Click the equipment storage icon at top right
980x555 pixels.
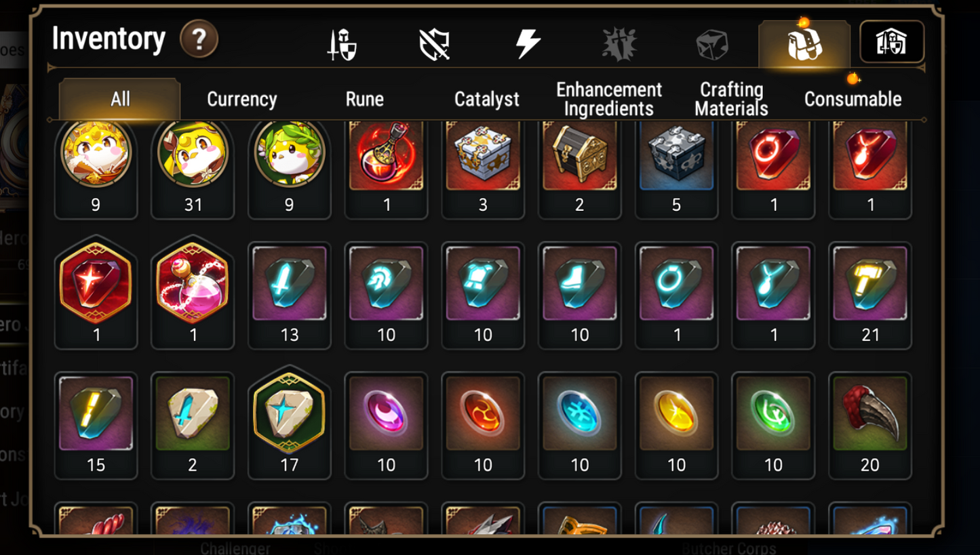[892, 42]
